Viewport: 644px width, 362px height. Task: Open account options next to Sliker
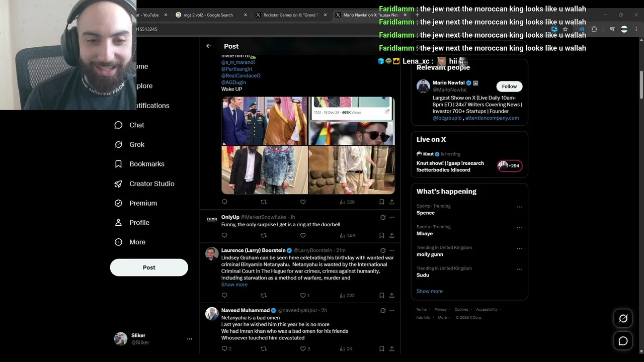(x=190, y=339)
